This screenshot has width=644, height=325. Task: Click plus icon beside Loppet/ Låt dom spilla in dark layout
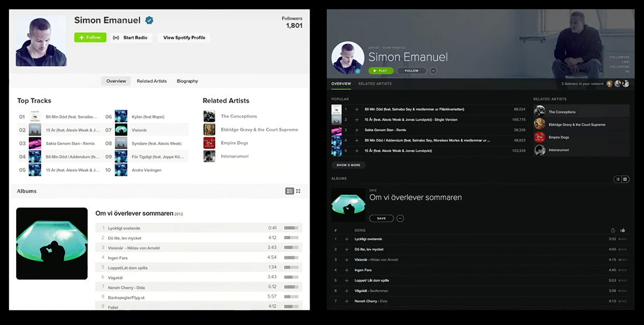(347, 280)
